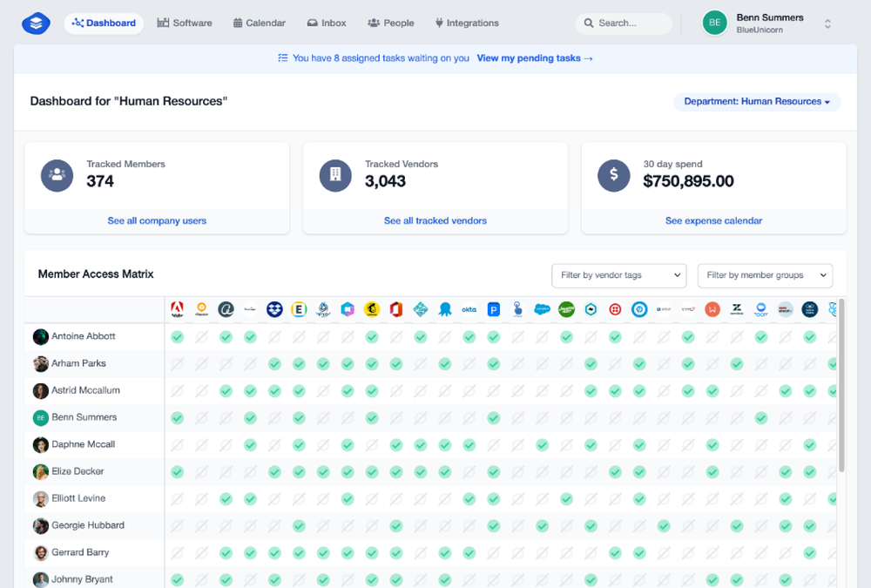Screen dimensions: 871x588
Task: Select the Salesforce cloud vendor icon
Action: (x=542, y=309)
